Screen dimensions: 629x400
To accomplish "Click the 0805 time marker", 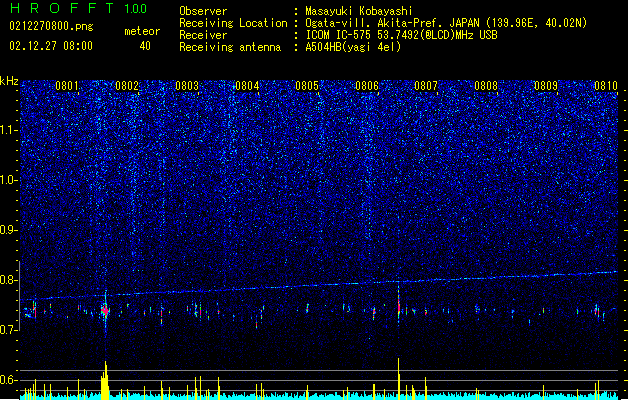I will [307, 86].
